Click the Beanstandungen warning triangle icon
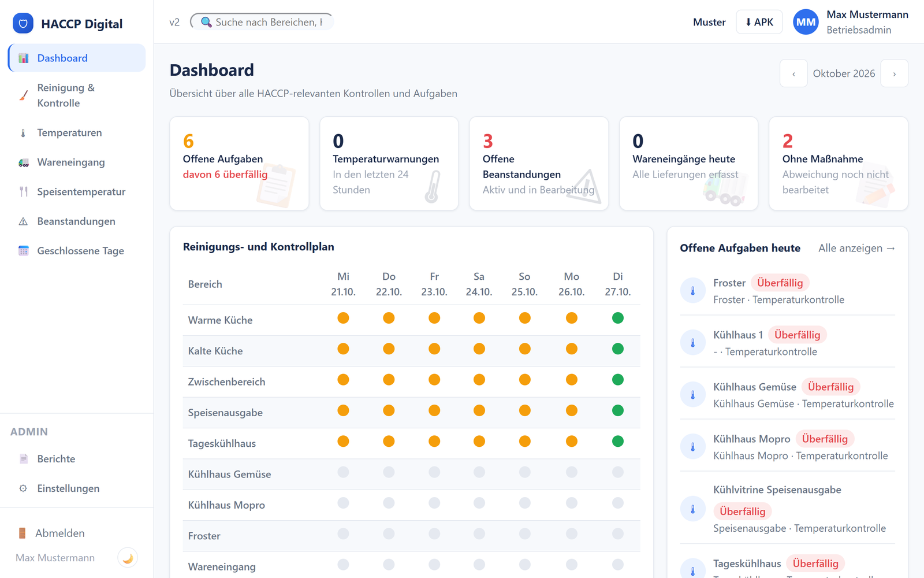The width and height of the screenshot is (924, 578). point(23,221)
